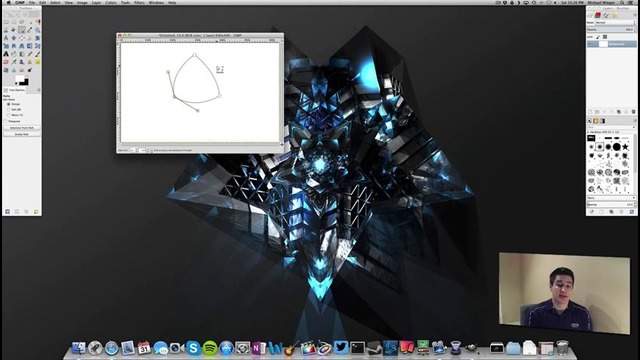Click the Stroke Path button

pyautogui.click(x=22, y=134)
